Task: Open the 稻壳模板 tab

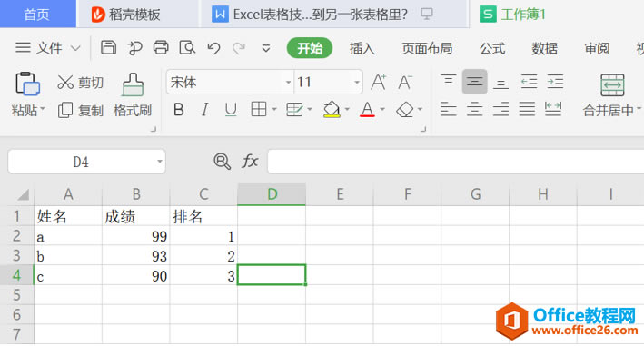Action: coord(138,15)
